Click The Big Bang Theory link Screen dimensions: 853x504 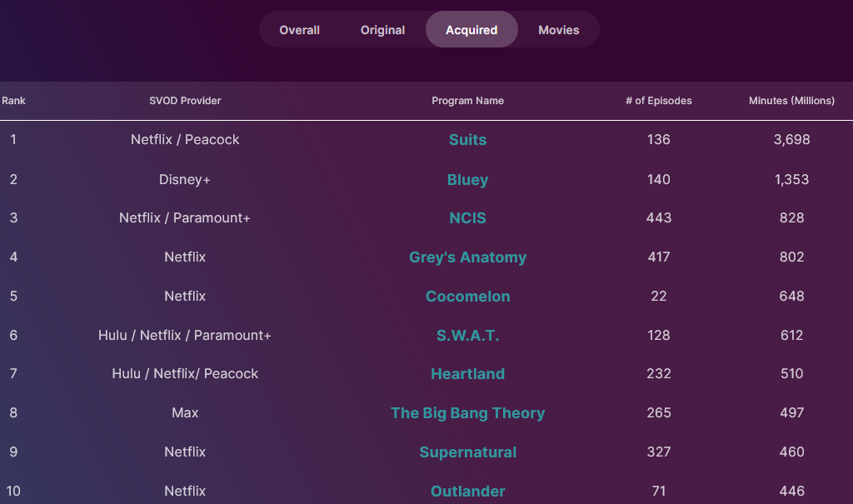467,413
